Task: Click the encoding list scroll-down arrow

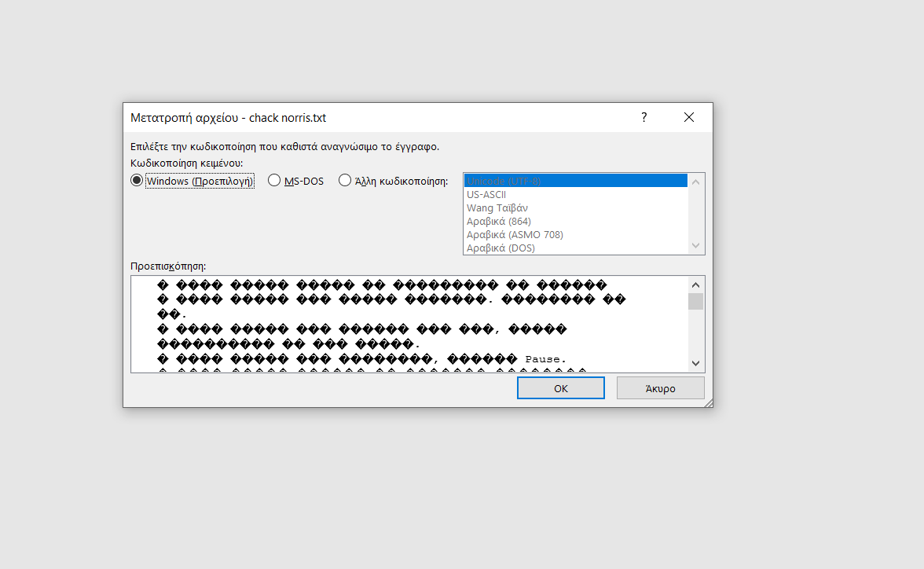Action: (x=695, y=246)
